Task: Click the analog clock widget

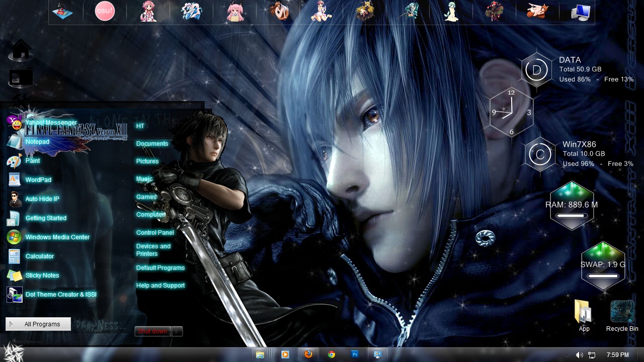Action: [x=511, y=112]
